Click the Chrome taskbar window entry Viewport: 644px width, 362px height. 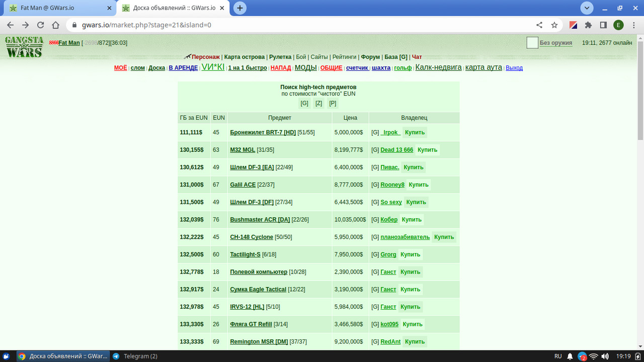tap(63, 356)
